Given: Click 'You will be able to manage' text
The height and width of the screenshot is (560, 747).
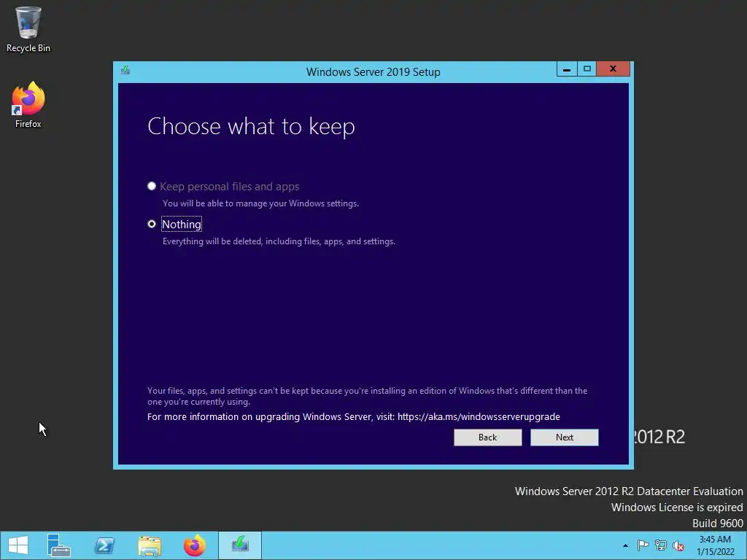Looking at the screenshot, I should pos(260,203).
